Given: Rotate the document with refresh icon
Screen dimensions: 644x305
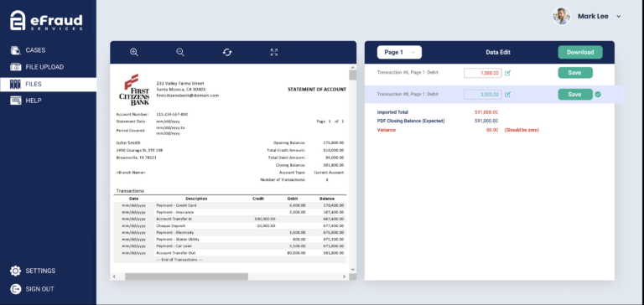Looking at the screenshot, I should (227, 52).
